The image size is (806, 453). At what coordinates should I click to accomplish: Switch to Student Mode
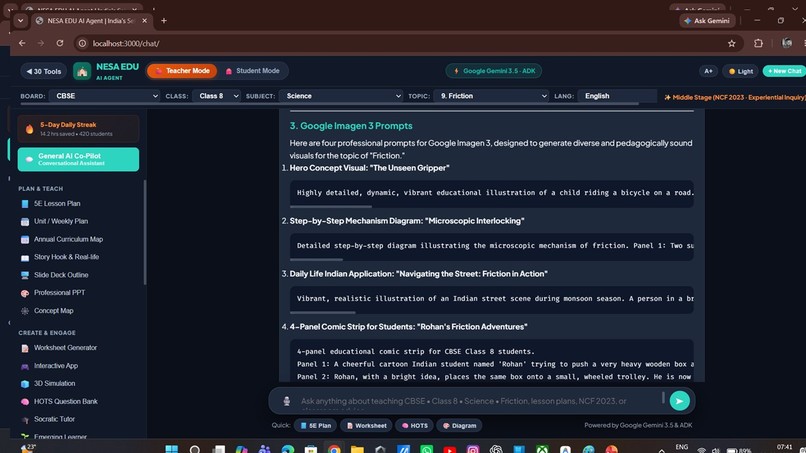click(252, 71)
